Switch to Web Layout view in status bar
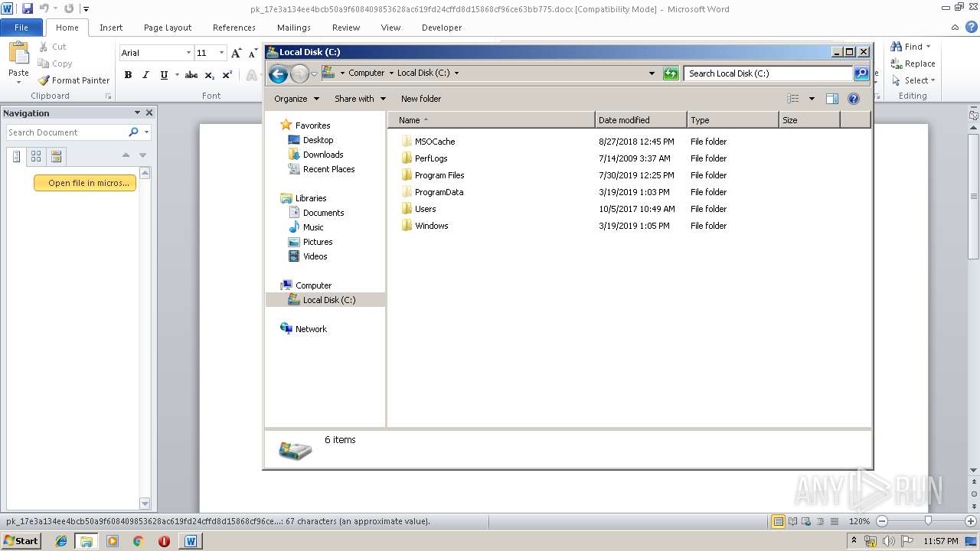The height and width of the screenshot is (551, 980). (805, 521)
